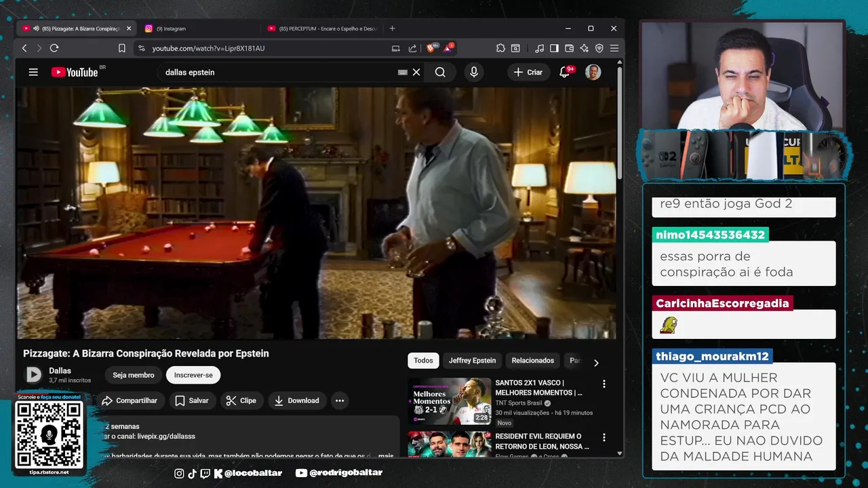Open options menu for Santos video

[x=604, y=384]
